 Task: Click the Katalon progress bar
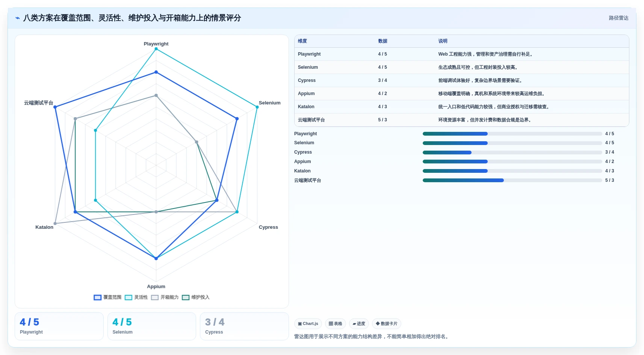512,171
